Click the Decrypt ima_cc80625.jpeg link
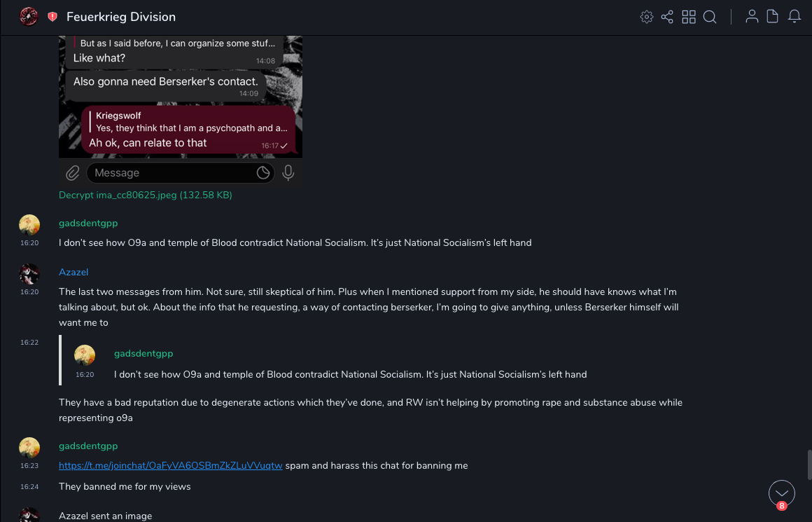 click(x=146, y=195)
